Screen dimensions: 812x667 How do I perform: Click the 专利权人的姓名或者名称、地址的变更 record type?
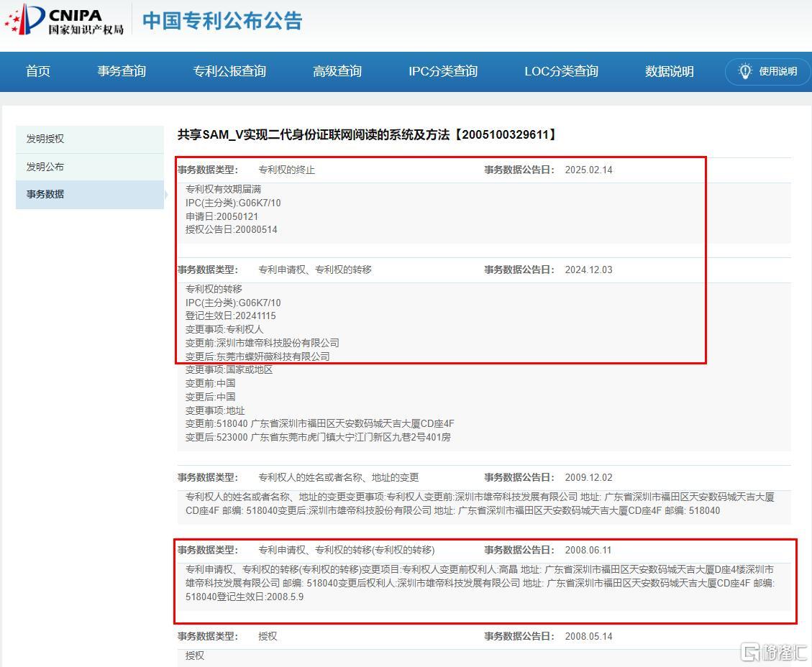(x=339, y=478)
